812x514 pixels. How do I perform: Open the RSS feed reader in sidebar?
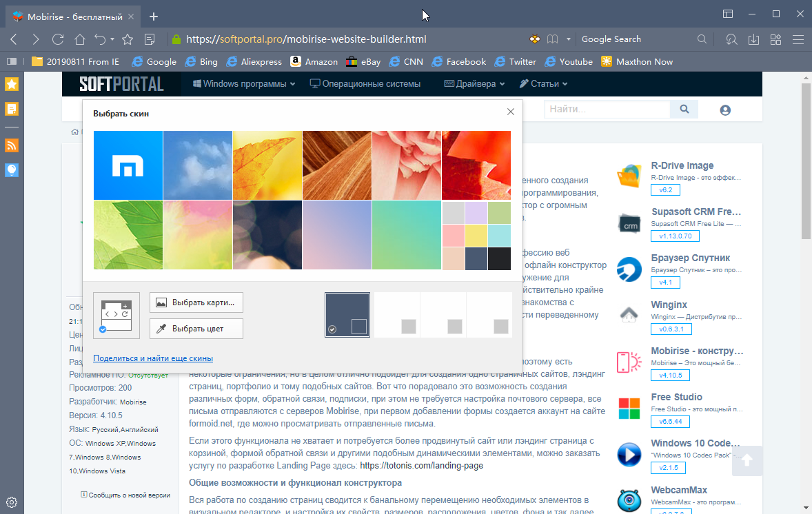[12, 145]
